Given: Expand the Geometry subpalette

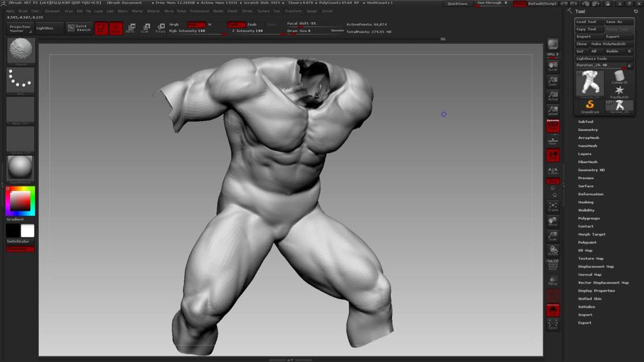Looking at the screenshot, I should [x=588, y=130].
